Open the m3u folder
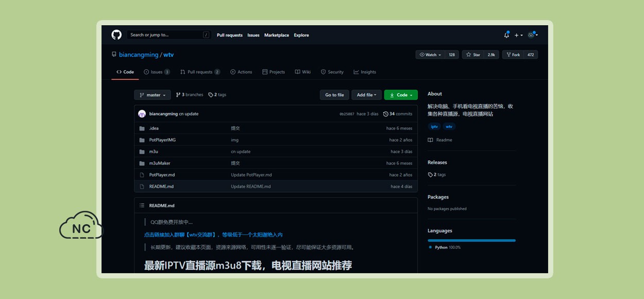This screenshot has width=644, height=299. coord(154,152)
